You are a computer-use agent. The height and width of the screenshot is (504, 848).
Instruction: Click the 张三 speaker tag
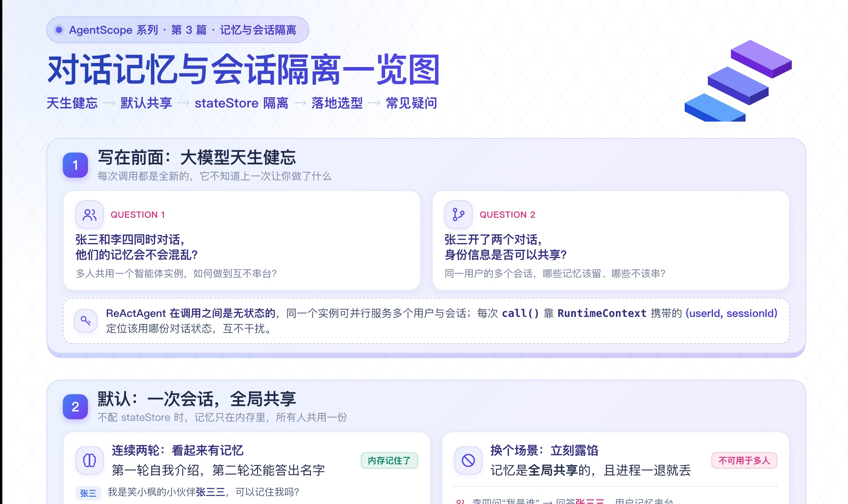click(88, 493)
